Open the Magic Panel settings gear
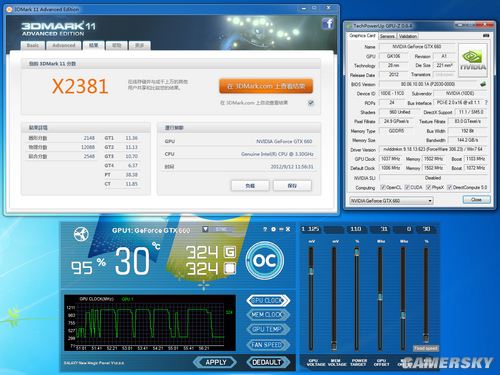 274,229
